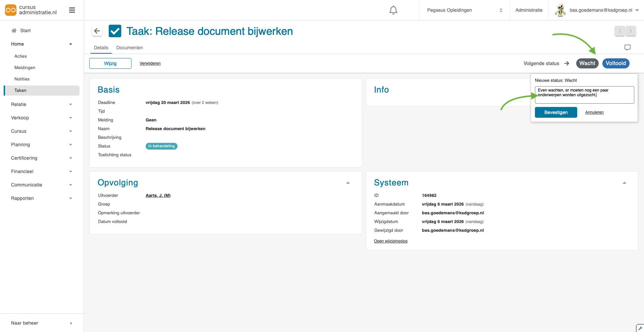The height and width of the screenshot is (332, 644).
Task: Click the notification bell icon
Action: (x=393, y=10)
